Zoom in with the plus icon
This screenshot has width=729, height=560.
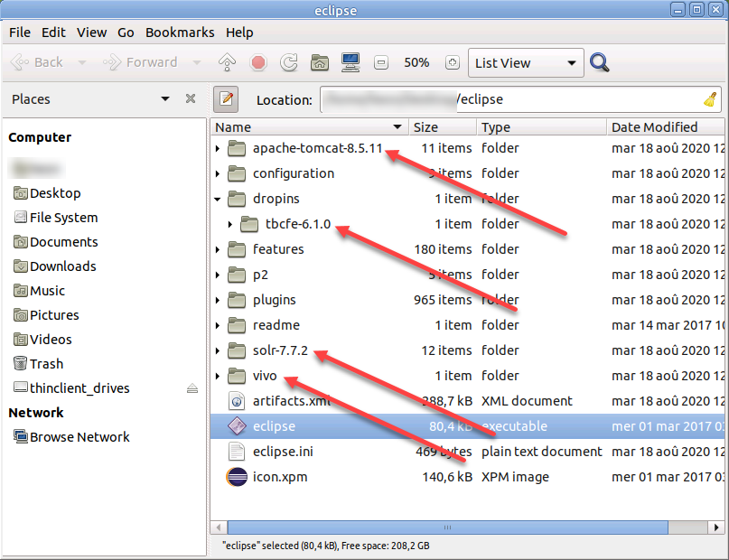[x=452, y=62]
